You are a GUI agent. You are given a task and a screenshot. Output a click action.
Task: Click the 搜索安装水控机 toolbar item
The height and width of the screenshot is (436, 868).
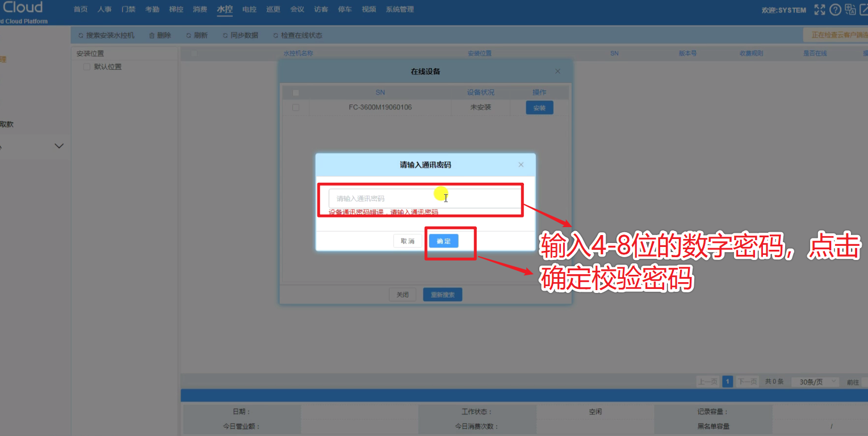point(106,35)
